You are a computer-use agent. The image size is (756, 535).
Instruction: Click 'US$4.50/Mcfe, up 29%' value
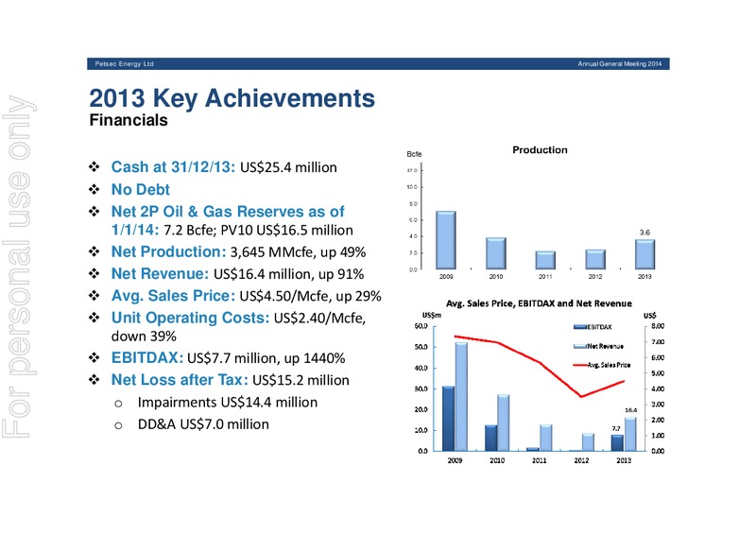pyautogui.click(x=310, y=296)
